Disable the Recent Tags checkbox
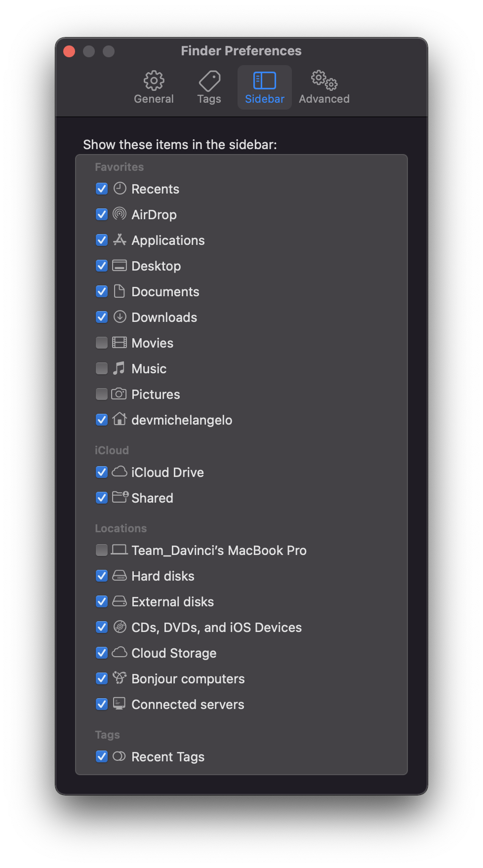The width and height of the screenshot is (483, 868). pos(102,756)
